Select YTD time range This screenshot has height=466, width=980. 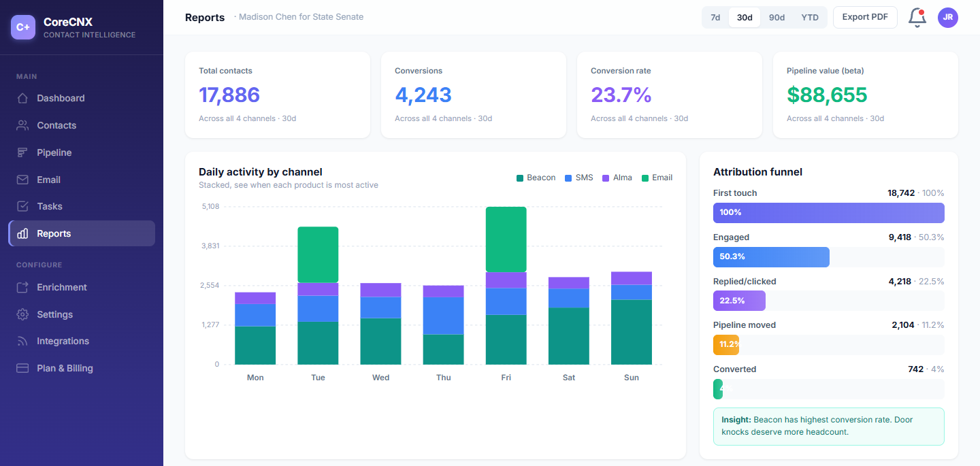coord(810,18)
